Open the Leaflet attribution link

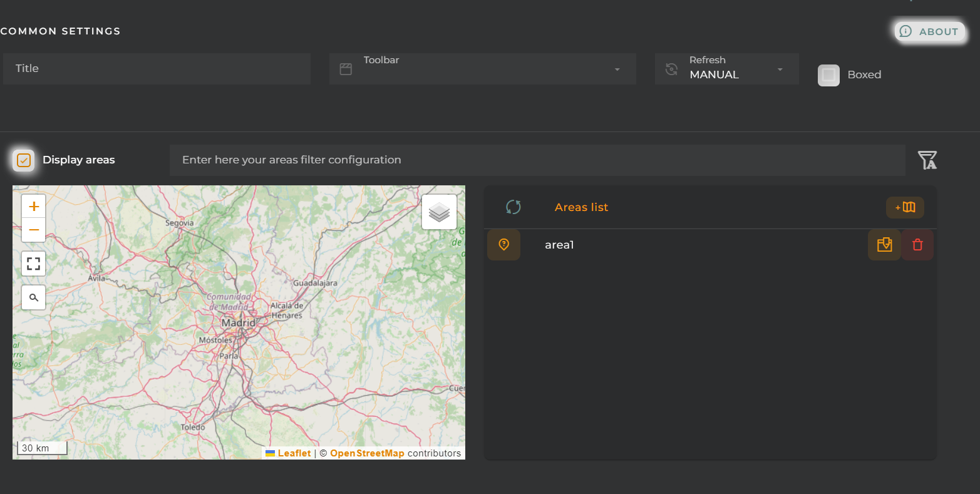[x=294, y=453]
